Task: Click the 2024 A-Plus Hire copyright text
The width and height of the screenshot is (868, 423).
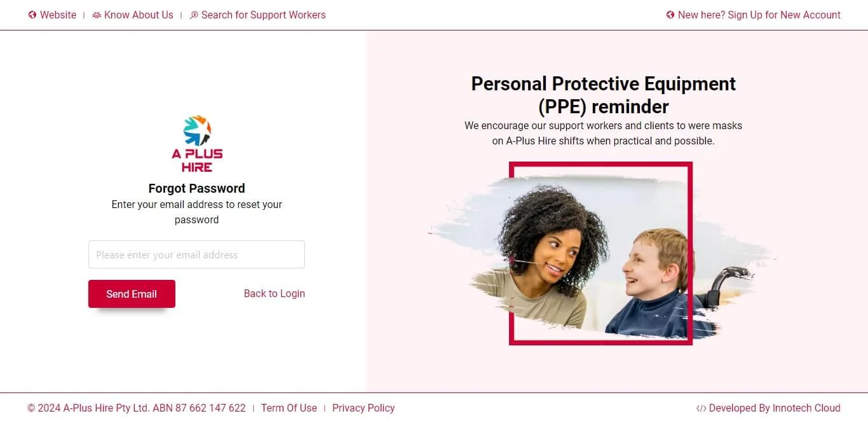Action: tap(137, 408)
